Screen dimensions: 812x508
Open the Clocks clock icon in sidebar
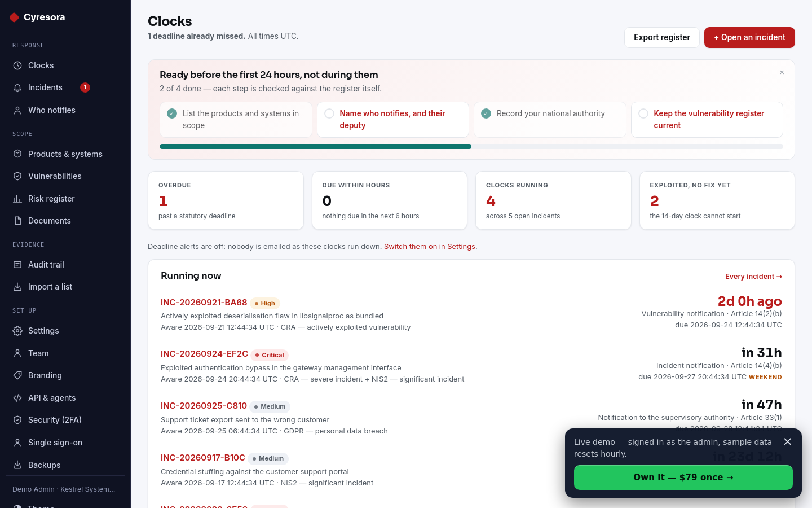pyautogui.click(x=17, y=65)
